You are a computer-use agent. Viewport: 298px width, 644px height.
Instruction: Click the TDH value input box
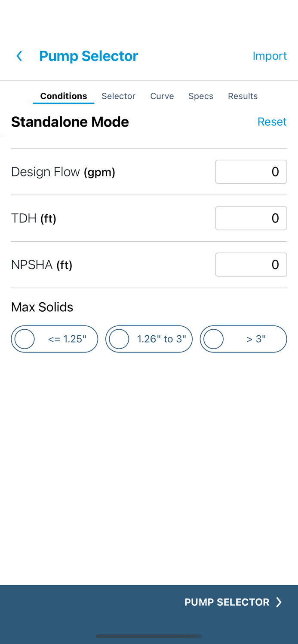point(251,218)
